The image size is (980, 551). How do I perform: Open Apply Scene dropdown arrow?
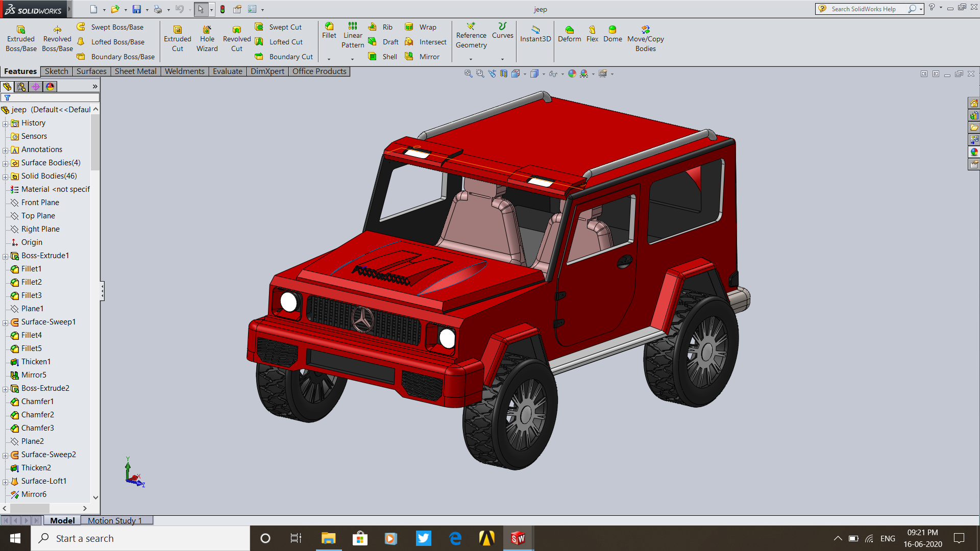click(594, 74)
